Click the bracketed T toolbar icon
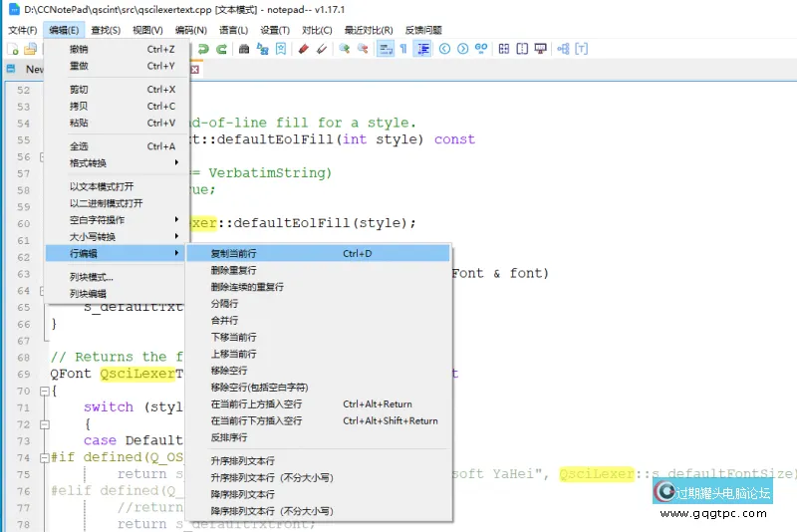The height and width of the screenshot is (532, 797). (581, 49)
